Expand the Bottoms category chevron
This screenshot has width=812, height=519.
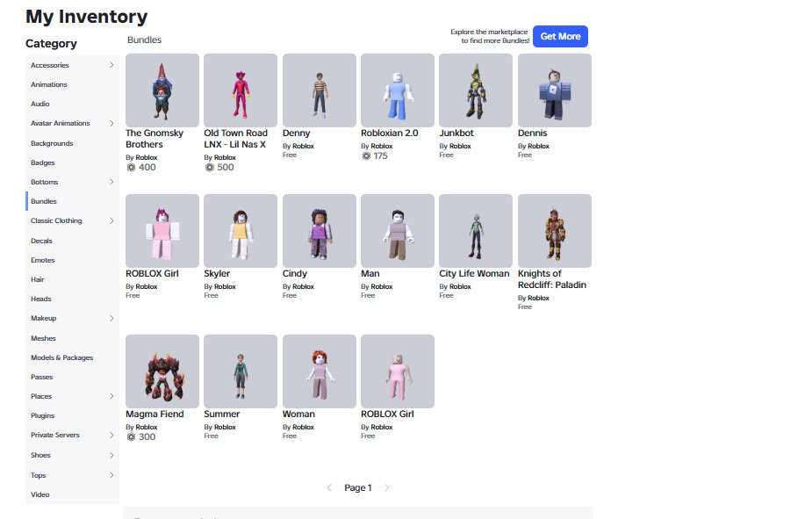pyautogui.click(x=111, y=182)
